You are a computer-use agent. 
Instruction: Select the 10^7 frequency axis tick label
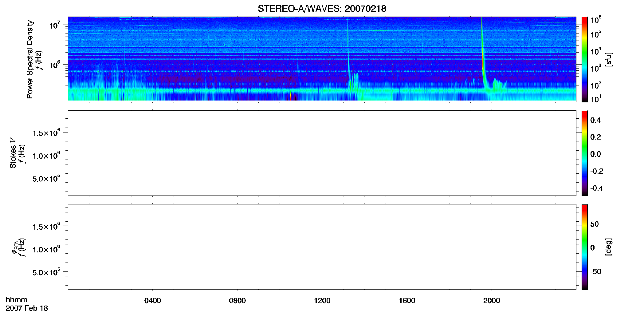(x=55, y=25)
